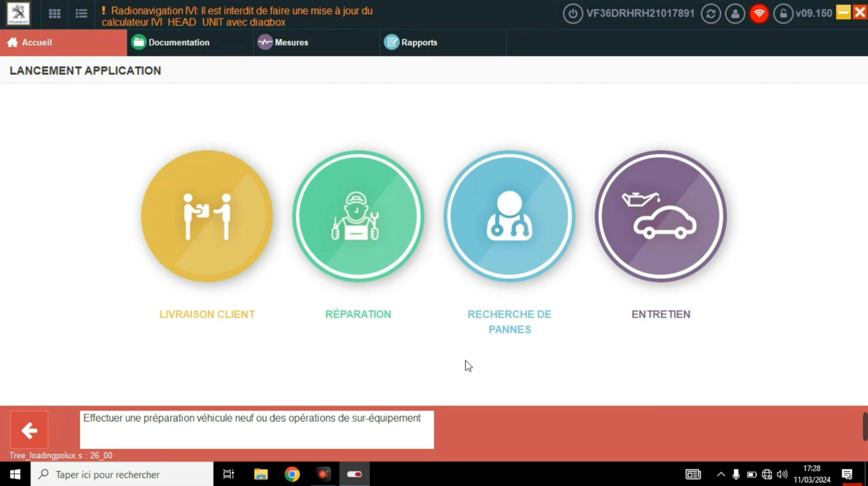868x486 pixels.
Task: Open Recherche de Pannes doctor icon
Action: point(509,216)
